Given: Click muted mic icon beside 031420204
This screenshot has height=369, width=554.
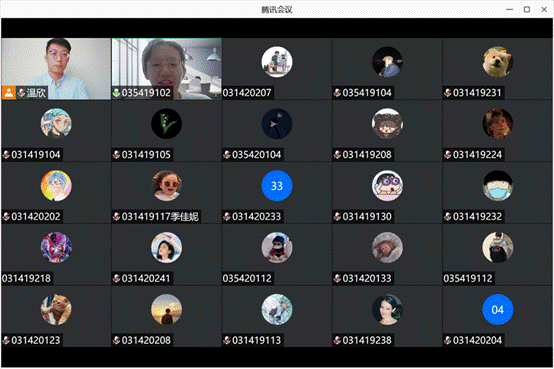Looking at the screenshot, I should click(x=448, y=340).
